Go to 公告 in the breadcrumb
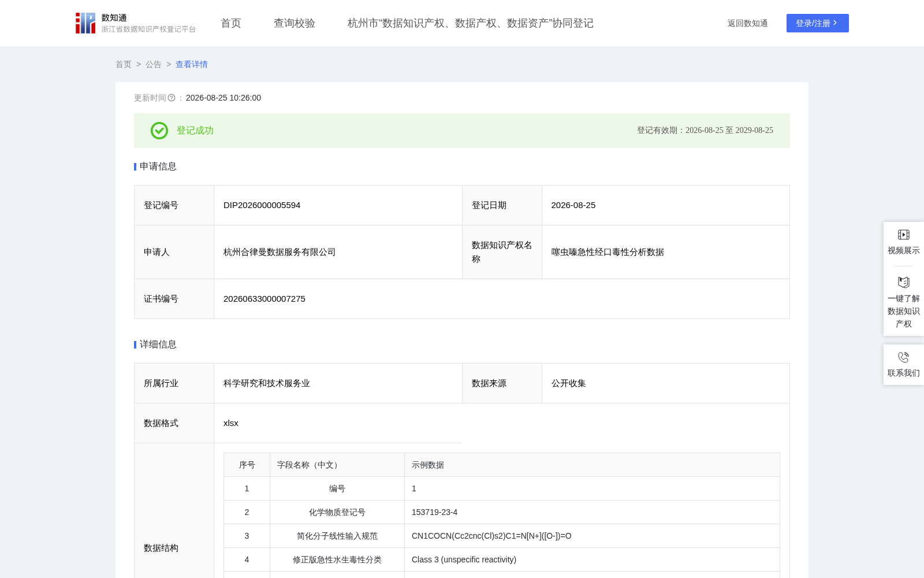This screenshot has width=924, height=578. 154,64
